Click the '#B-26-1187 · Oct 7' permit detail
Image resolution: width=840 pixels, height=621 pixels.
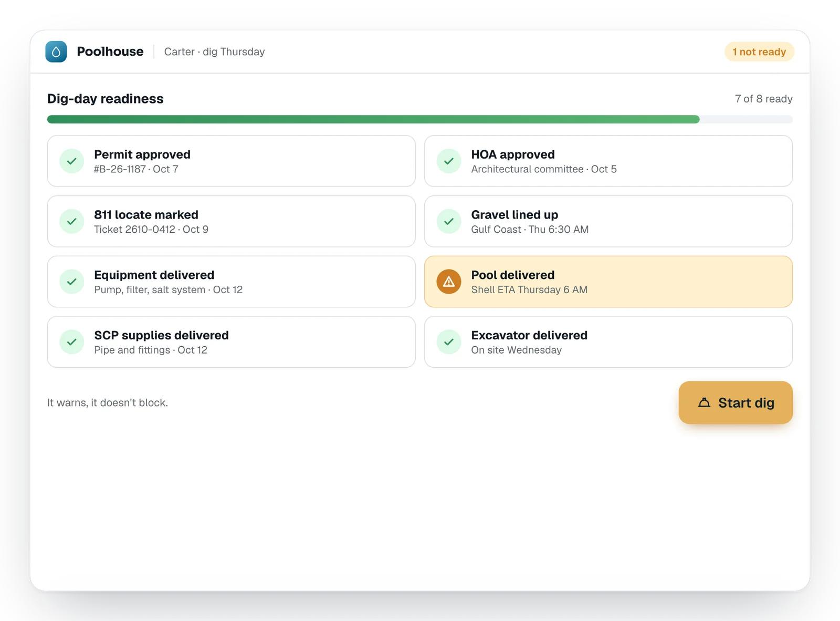click(x=136, y=169)
